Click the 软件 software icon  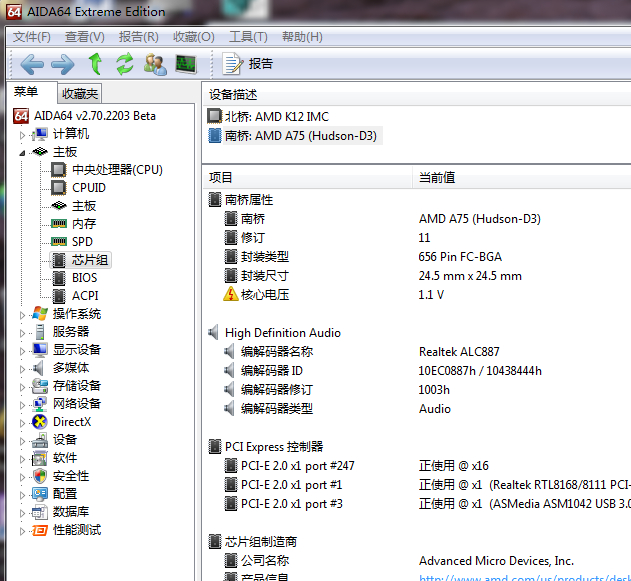click(40, 458)
